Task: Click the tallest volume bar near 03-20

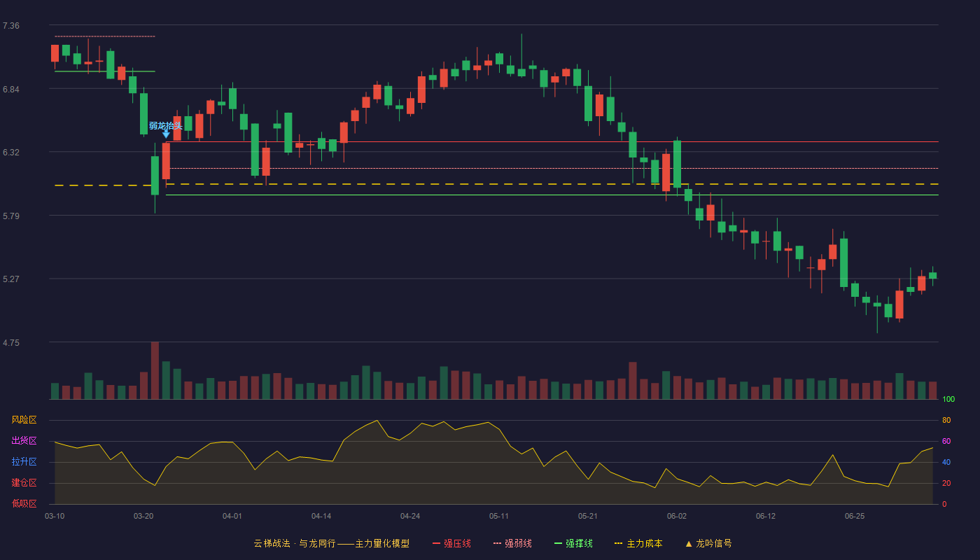Action: (155, 370)
